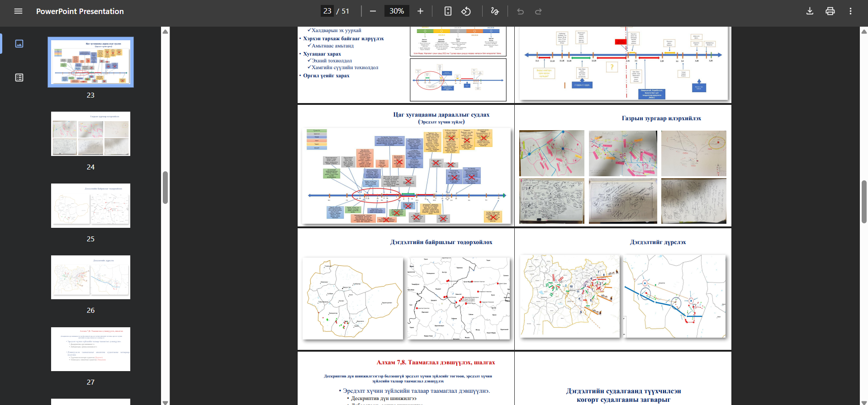Toggle fit to page icon
Viewport: 868px width, 405px height.
(x=448, y=11)
